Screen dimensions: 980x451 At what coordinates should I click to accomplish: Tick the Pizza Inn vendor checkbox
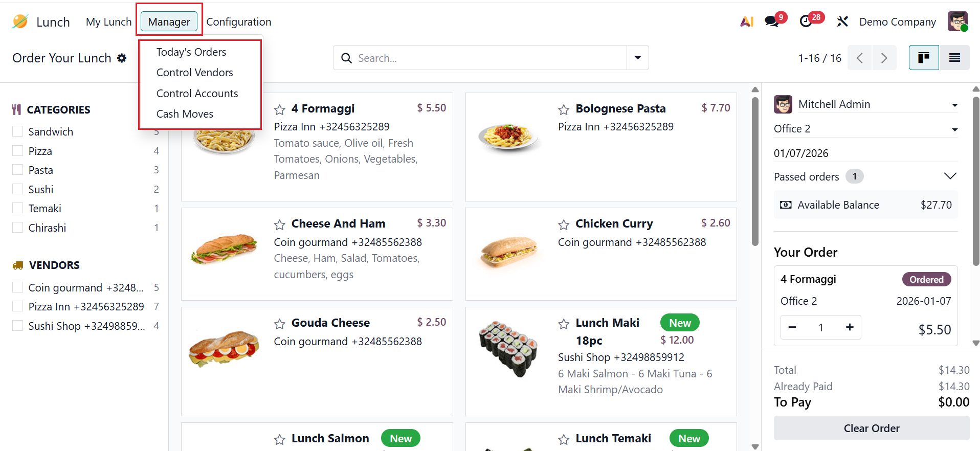pyautogui.click(x=18, y=306)
